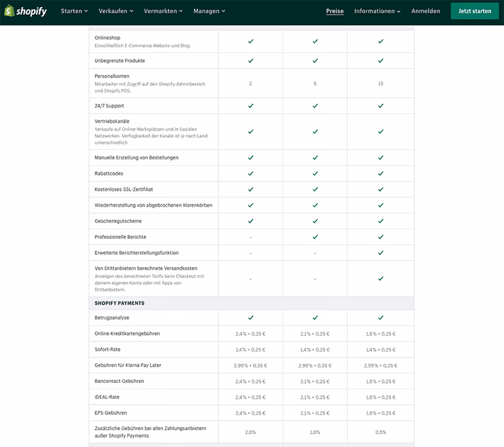Image resolution: width=504 pixels, height=447 pixels.
Task: Click last checkmark in Betrugsanalyse row
Action: [x=381, y=318]
